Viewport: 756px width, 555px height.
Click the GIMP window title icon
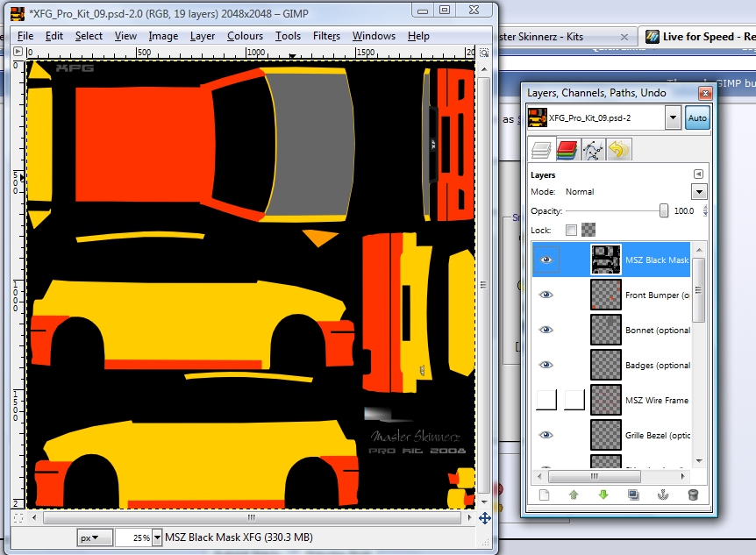click(x=18, y=13)
